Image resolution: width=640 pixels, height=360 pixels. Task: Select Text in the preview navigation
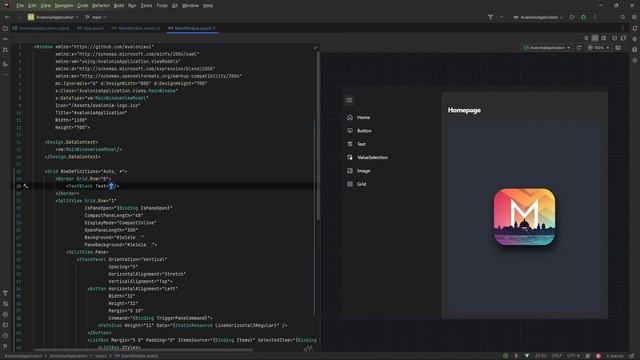point(356,144)
